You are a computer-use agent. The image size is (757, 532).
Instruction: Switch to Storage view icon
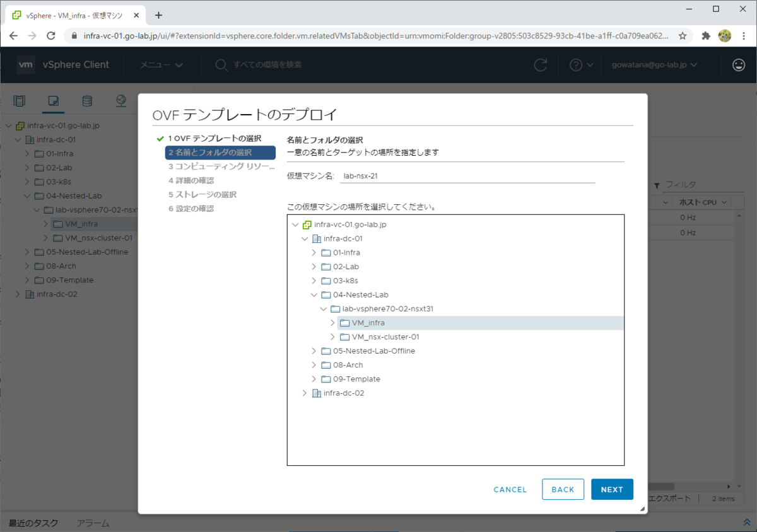coord(87,101)
